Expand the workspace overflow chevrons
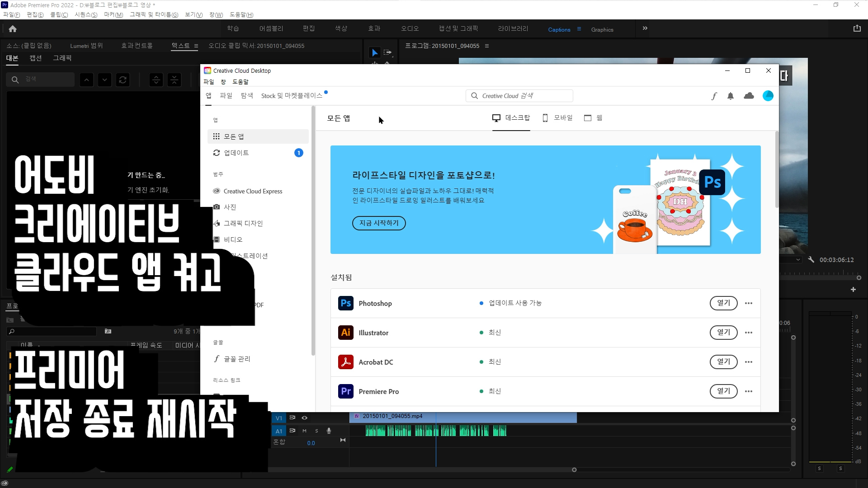The image size is (868, 488). (645, 28)
